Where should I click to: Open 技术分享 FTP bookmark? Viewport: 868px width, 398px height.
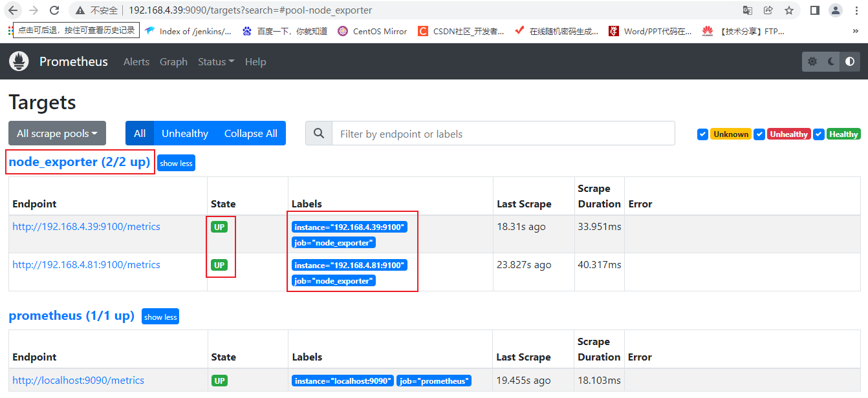[744, 31]
